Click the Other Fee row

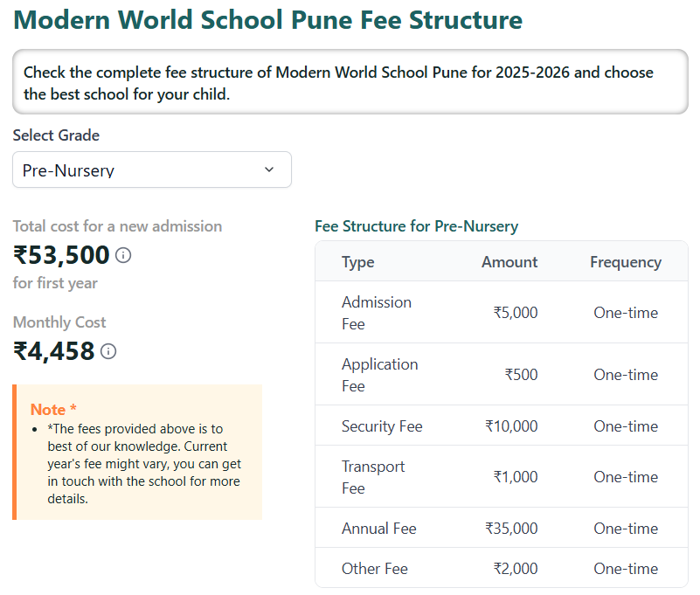(375, 568)
